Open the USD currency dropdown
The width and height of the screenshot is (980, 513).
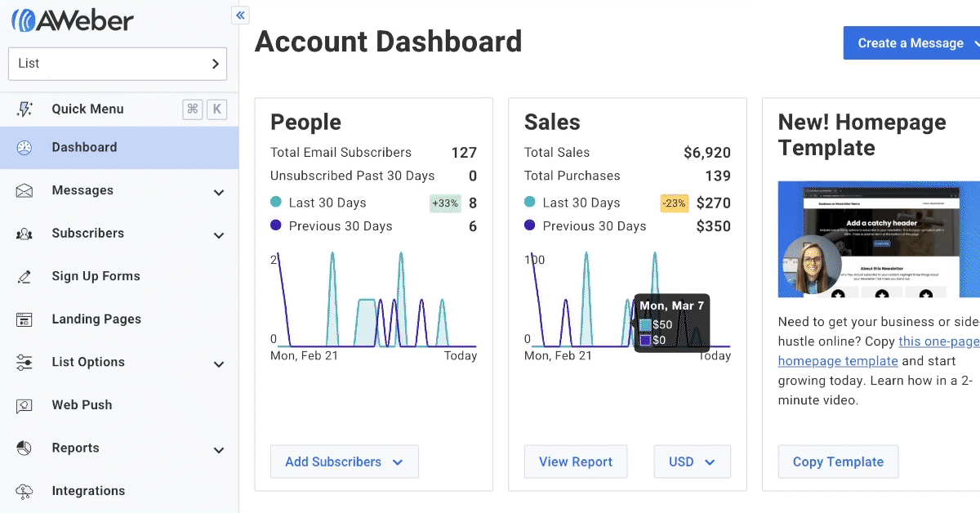tap(692, 462)
